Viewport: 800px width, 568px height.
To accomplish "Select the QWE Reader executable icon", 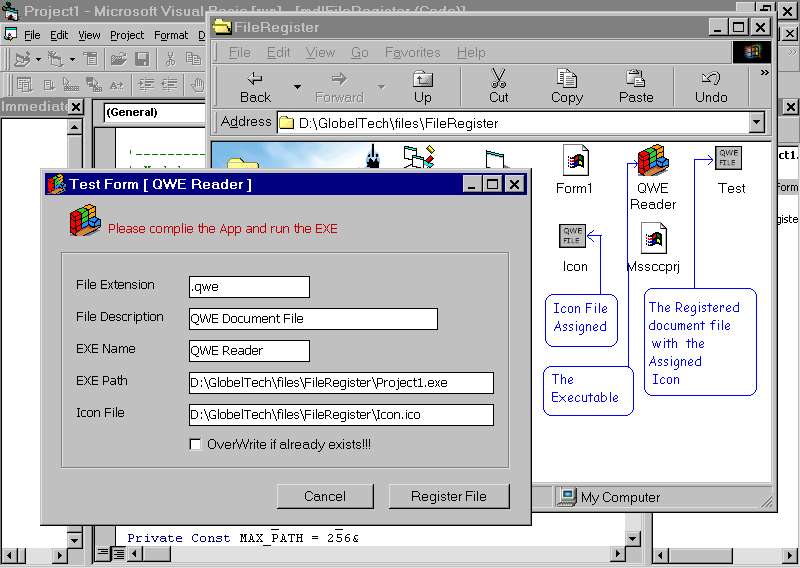I will pos(653,161).
